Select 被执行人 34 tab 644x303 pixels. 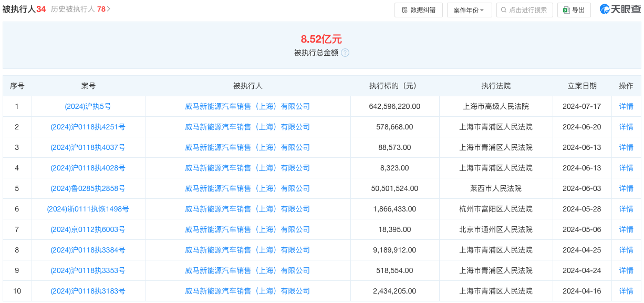click(24, 9)
